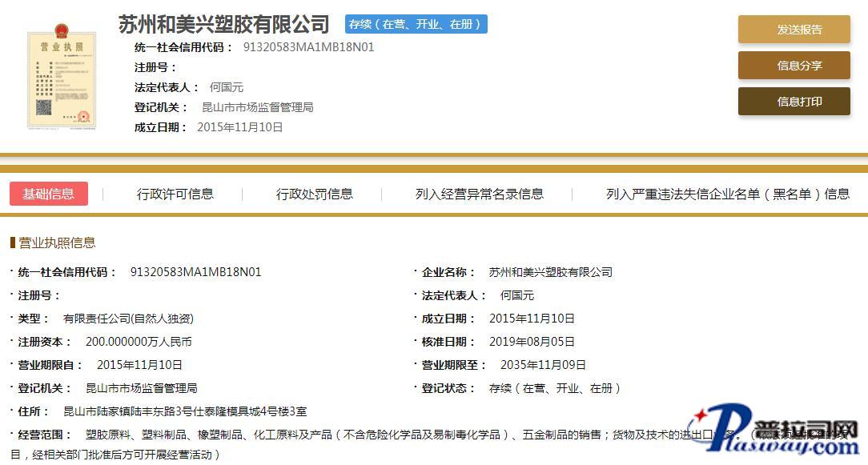
Task: Click the 类型 field label
Action: tap(32, 319)
